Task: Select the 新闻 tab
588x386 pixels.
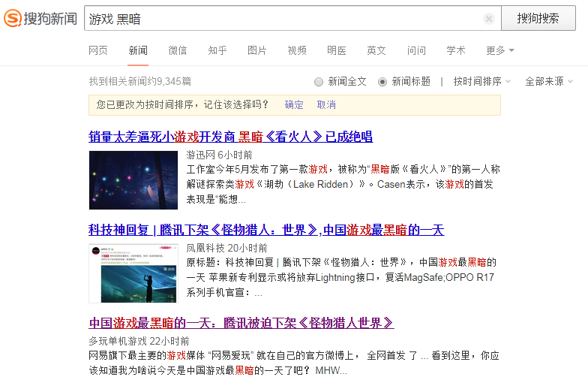Action: tap(138, 50)
